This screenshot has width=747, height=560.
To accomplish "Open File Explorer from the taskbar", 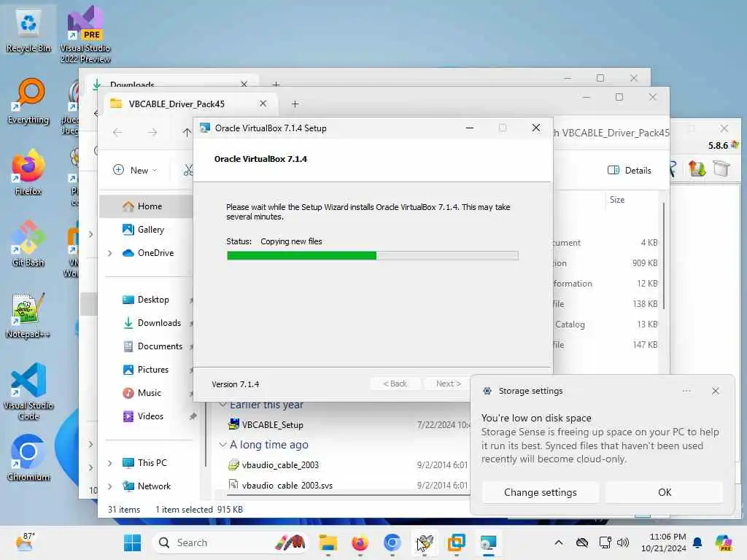I will 328,542.
